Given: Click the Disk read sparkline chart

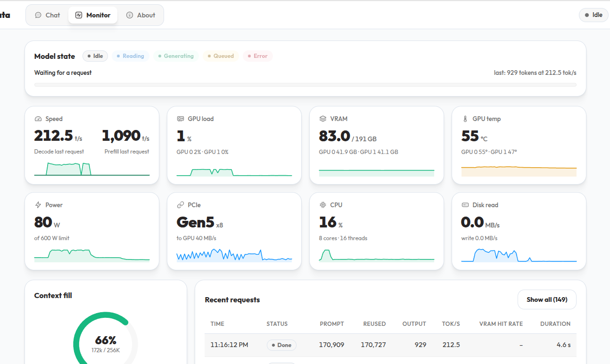Looking at the screenshot, I should [x=519, y=255].
